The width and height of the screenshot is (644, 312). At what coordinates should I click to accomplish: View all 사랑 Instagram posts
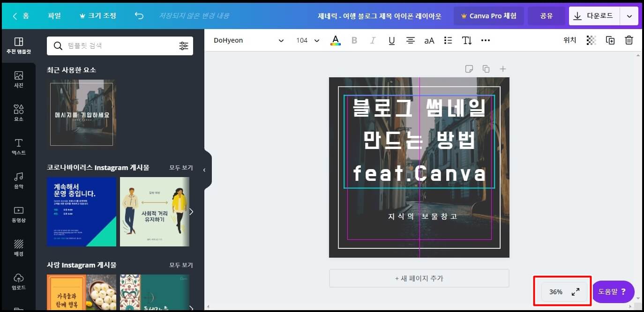click(x=181, y=265)
